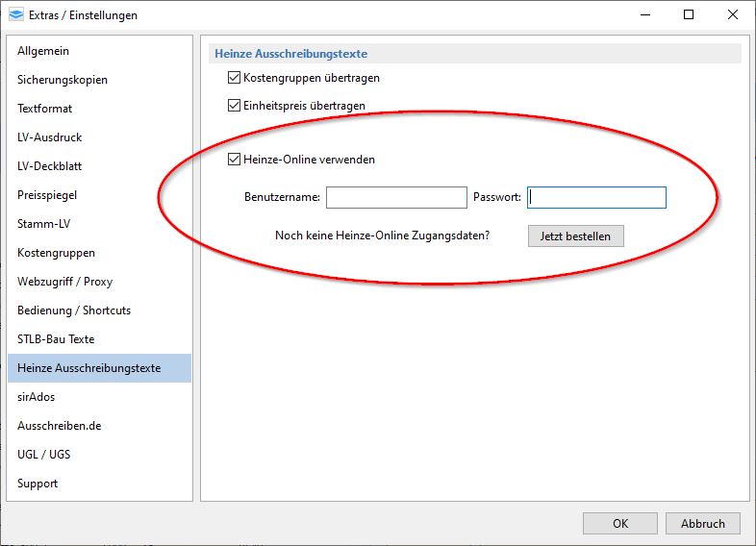The width and height of the screenshot is (756, 546).
Task: Maximize the Einstellungen window
Action: [x=689, y=15]
